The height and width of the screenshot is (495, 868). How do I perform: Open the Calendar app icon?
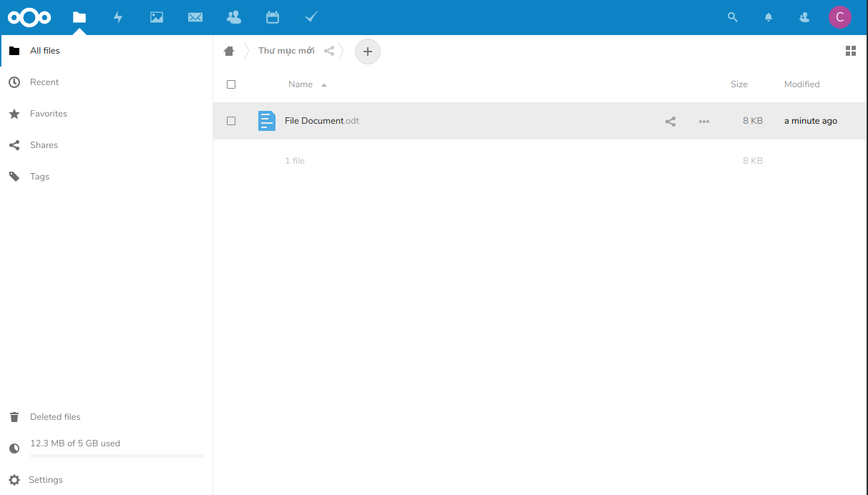coord(273,17)
